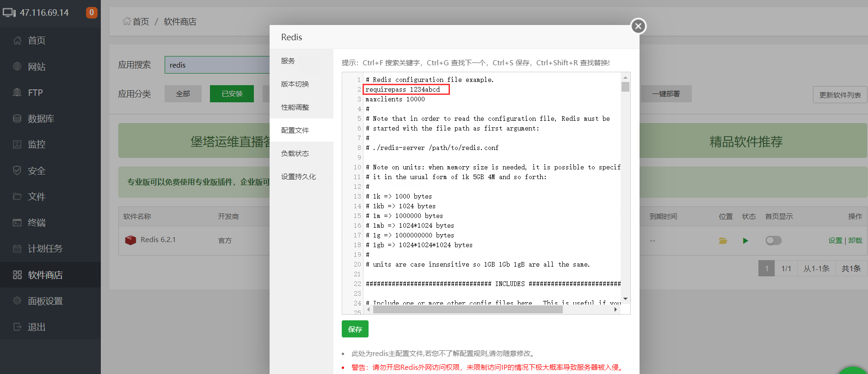Click the 全部 category button

[183, 93]
